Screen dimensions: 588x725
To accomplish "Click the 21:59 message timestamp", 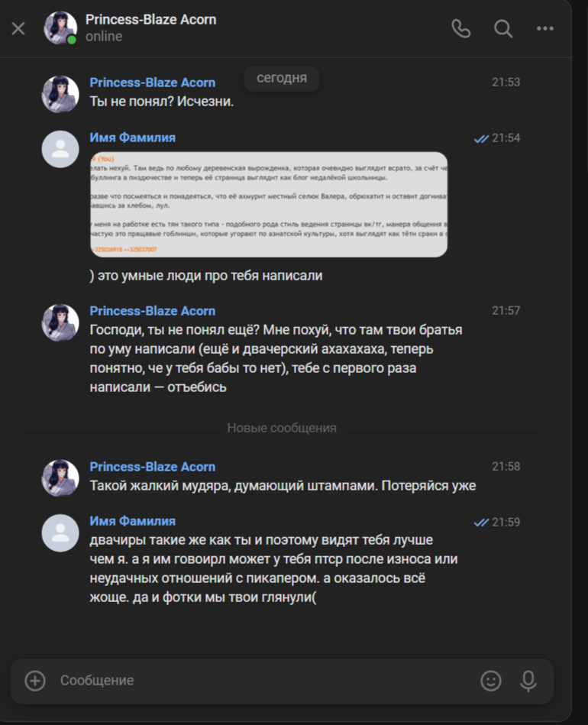I will click(x=506, y=523).
